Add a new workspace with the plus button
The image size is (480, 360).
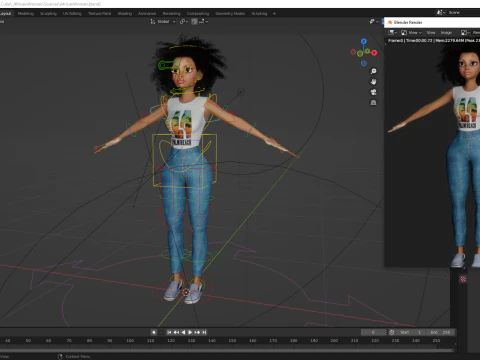(274, 14)
